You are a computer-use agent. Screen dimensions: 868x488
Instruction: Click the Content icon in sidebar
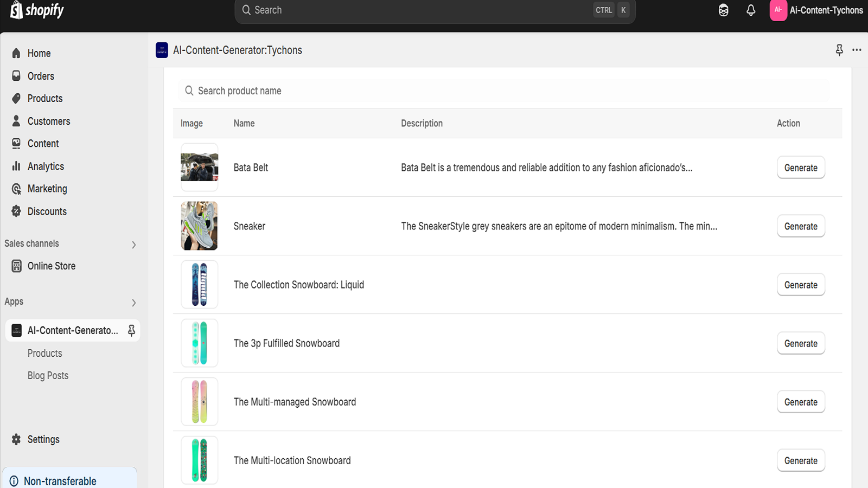16,144
